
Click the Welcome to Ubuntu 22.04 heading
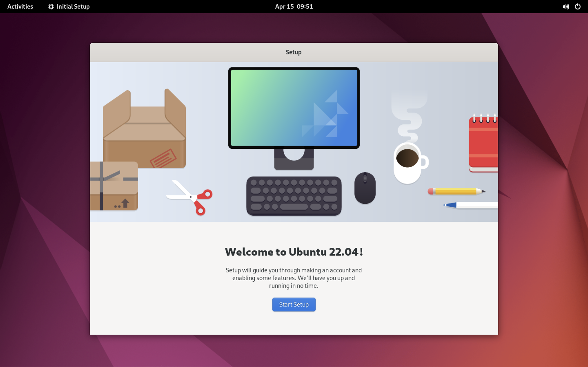click(294, 252)
